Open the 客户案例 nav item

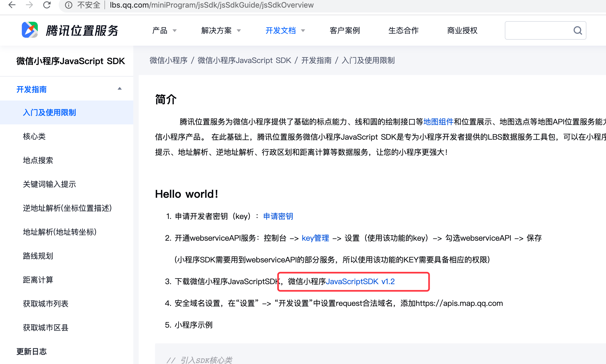point(345,30)
